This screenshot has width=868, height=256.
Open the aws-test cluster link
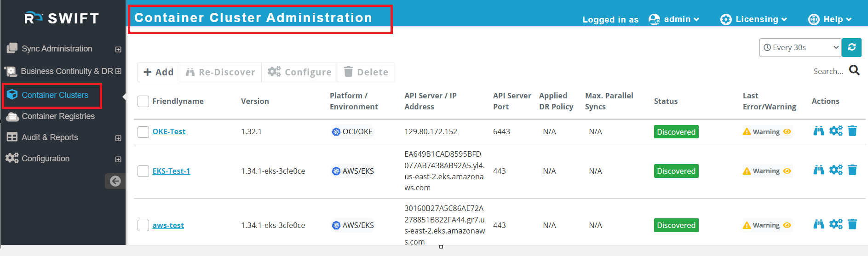click(168, 225)
